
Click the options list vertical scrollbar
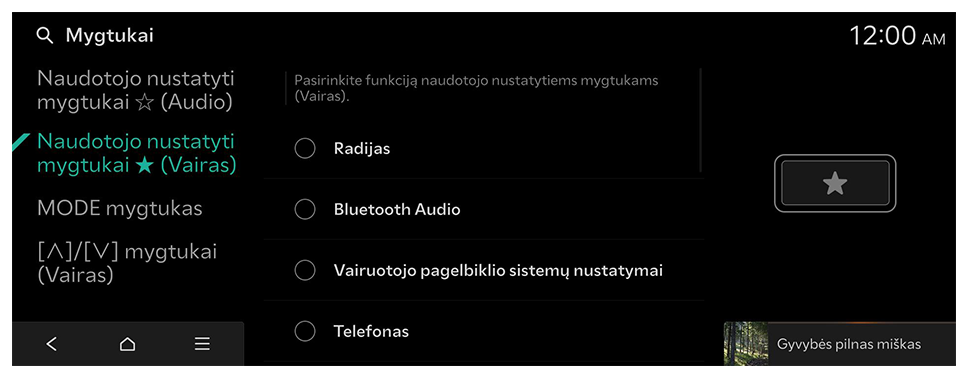(x=701, y=120)
